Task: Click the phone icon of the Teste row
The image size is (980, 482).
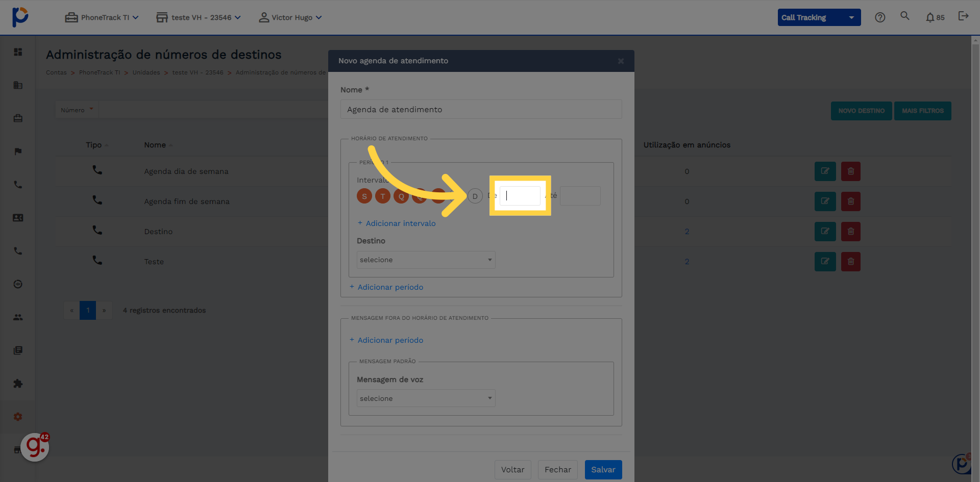Action: [97, 260]
